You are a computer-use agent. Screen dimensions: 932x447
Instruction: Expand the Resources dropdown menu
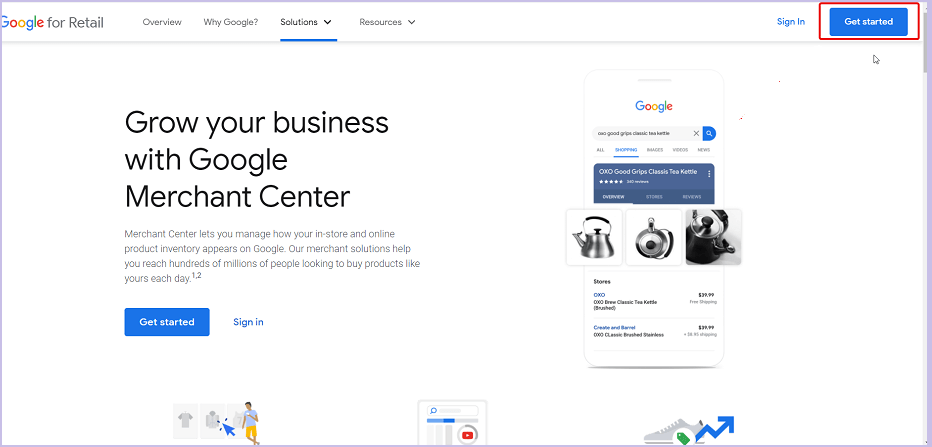(x=387, y=22)
